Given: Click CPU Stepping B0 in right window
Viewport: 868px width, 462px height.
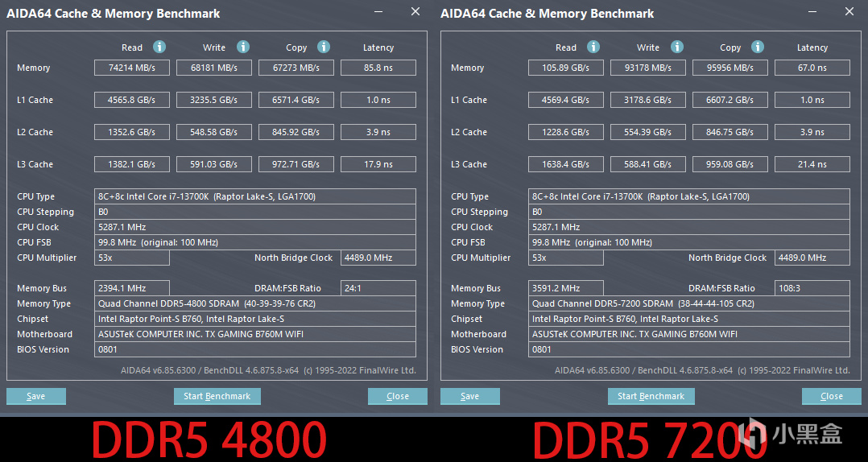Looking at the screenshot, I should 689,212.
